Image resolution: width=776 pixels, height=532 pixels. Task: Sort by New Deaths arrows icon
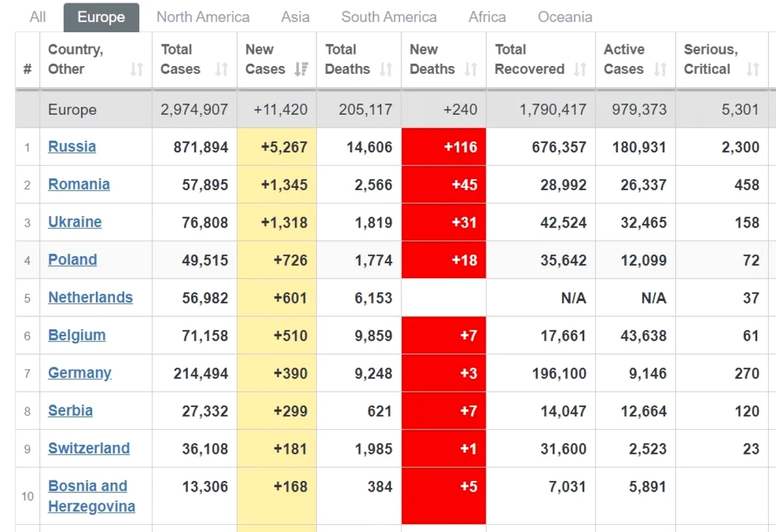click(x=471, y=70)
